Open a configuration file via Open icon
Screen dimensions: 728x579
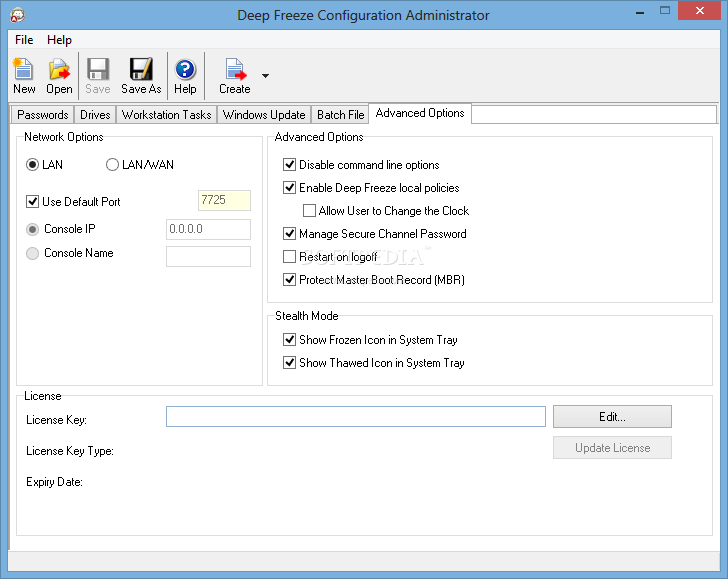point(59,76)
